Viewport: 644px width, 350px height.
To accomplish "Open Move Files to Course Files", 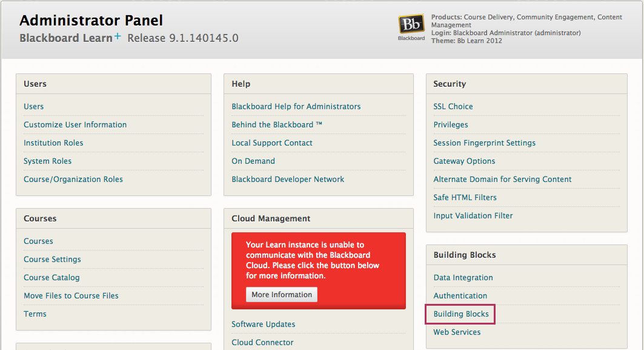I will pyautogui.click(x=71, y=296).
